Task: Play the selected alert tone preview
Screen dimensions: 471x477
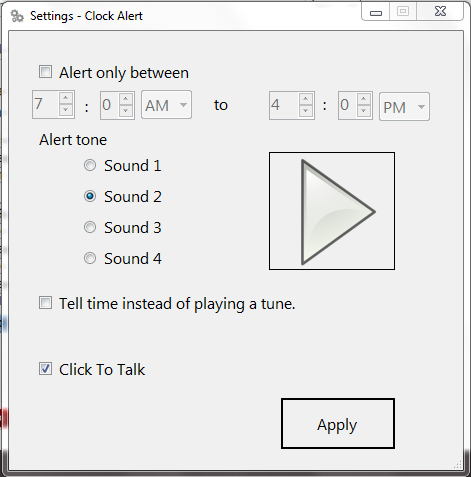Action: (332, 211)
